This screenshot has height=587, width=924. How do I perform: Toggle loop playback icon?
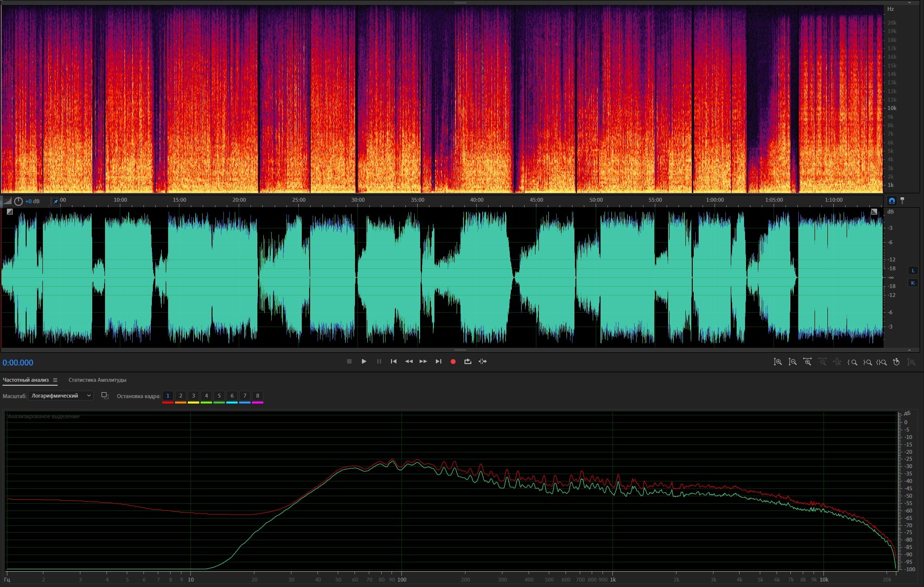pos(467,362)
